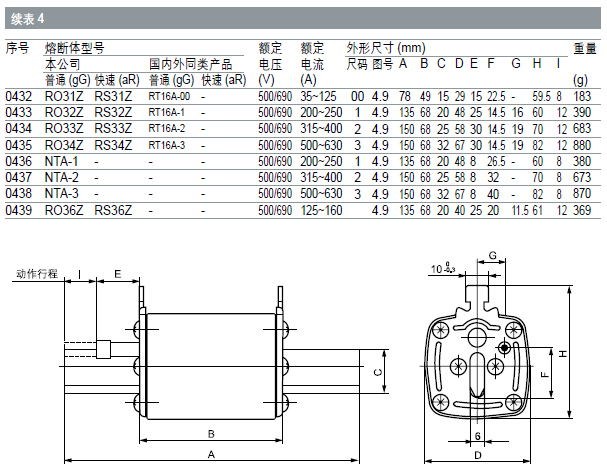Click the RO31Z model cell
Screen dimensions: 607x473
(64, 96)
